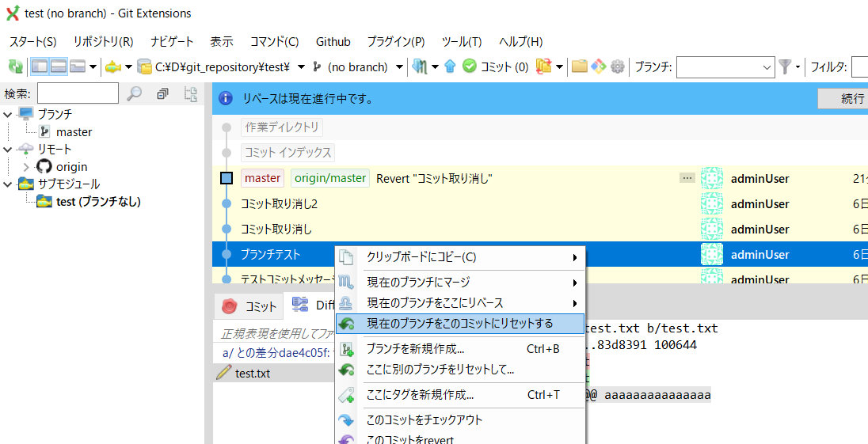Image resolution: width=868 pixels, height=444 pixels.
Task: Open the スタート(S) menu
Action: pyautogui.click(x=32, y=41)
